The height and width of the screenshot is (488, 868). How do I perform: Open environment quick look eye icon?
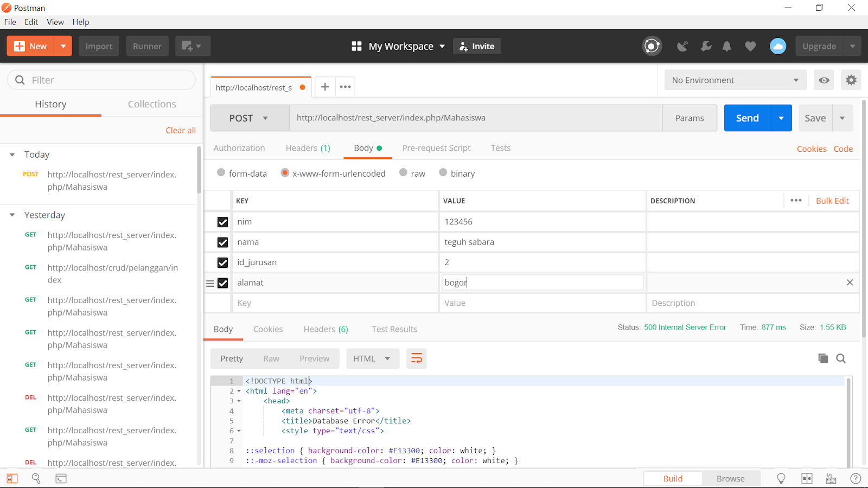coord(824,80)
